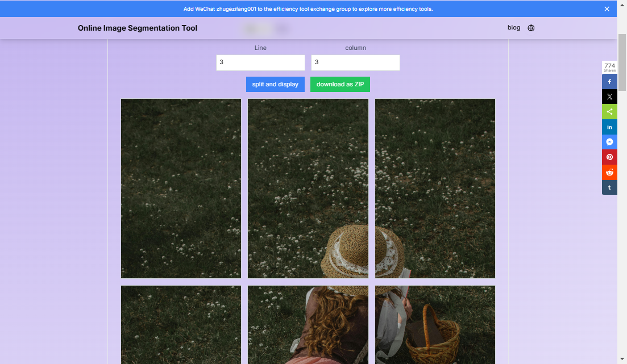
Task: Select the second-row right tile with wicker basket
Action: (435, 324)
